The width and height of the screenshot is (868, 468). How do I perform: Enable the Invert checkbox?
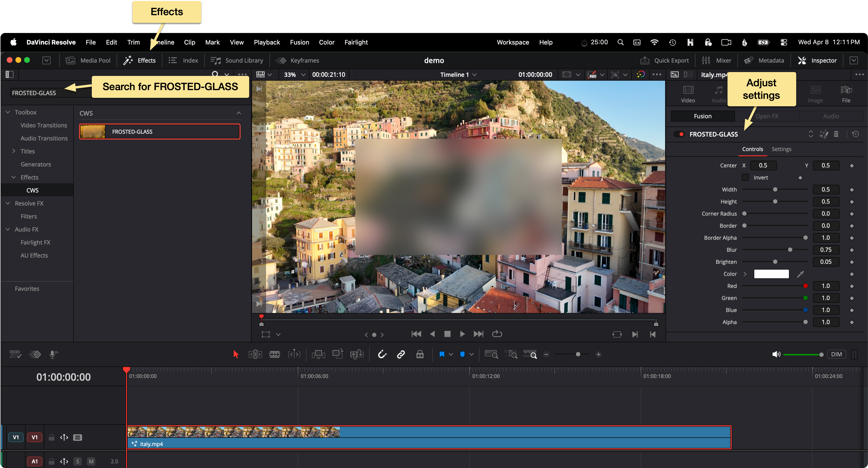click(745, 178)
